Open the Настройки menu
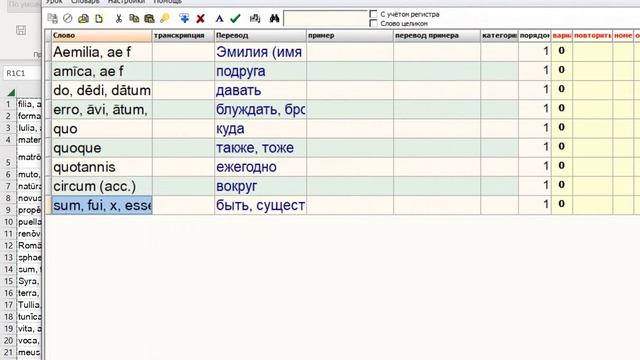This screenshot has width=640, height=360. [x=127, y=2]
